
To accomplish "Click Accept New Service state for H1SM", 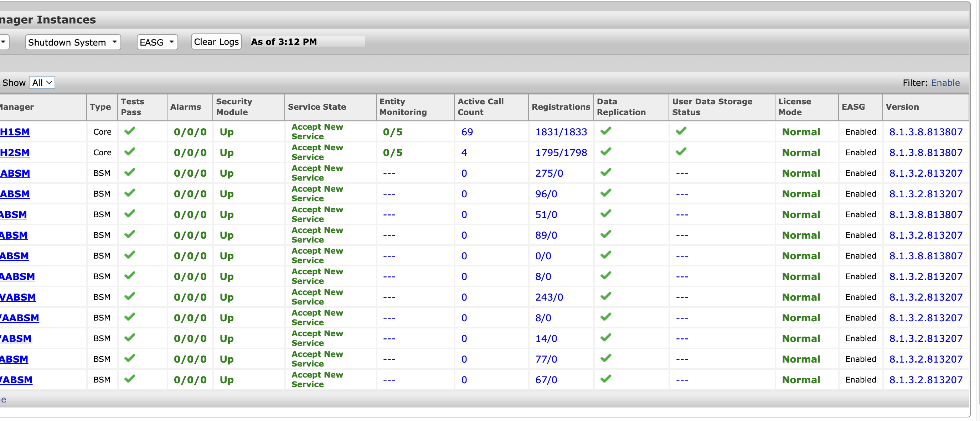I will pyautogui.click(x=317, y=131).
